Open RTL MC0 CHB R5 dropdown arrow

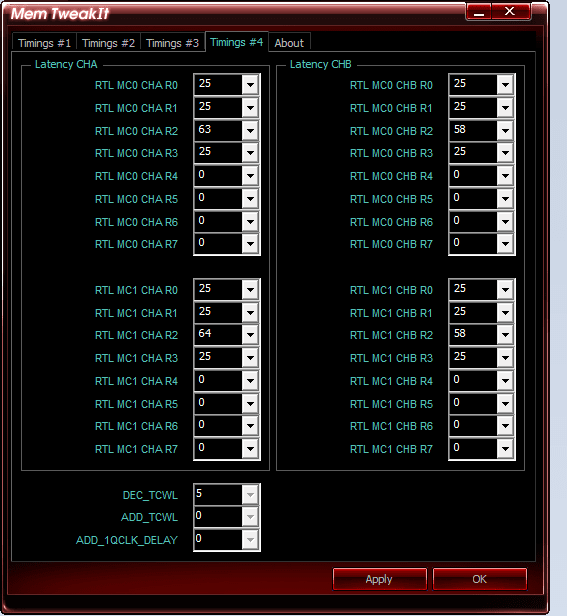point(505,198)
